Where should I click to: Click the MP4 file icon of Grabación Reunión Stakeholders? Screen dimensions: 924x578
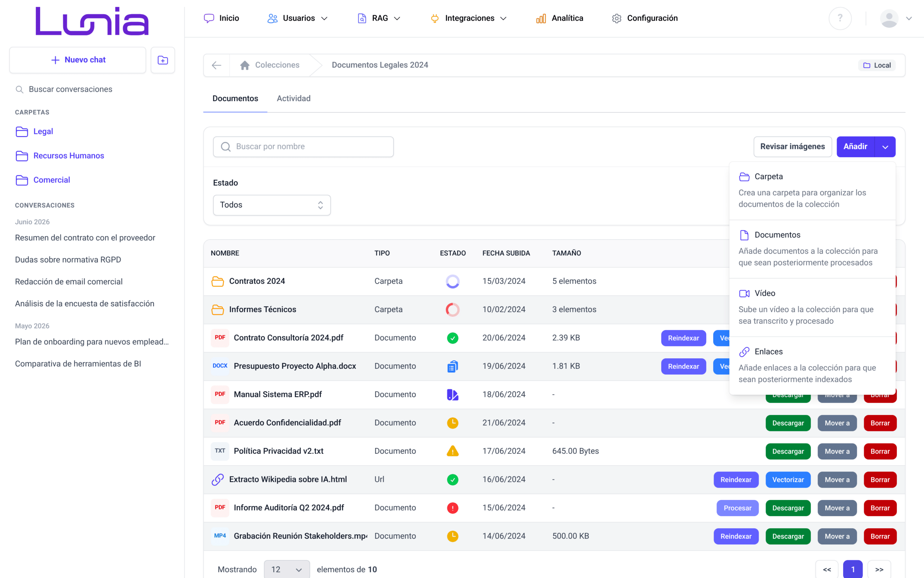coord(220,536)
